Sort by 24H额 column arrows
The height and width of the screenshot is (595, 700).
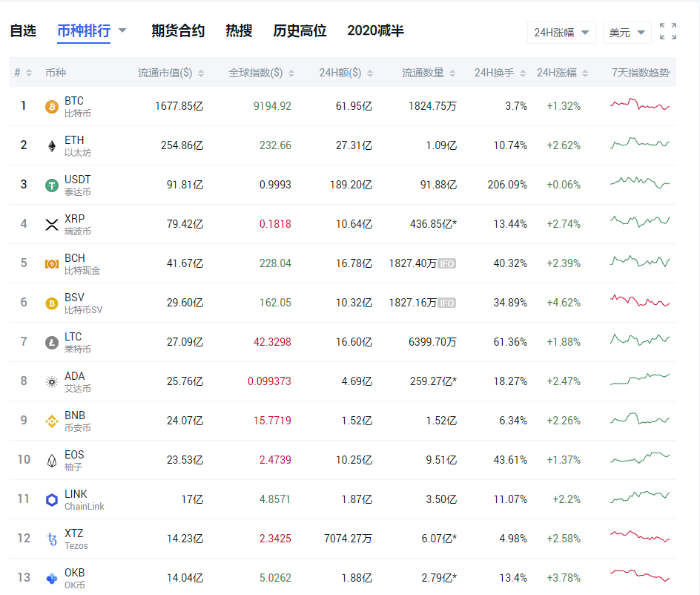tap(370, 73)
